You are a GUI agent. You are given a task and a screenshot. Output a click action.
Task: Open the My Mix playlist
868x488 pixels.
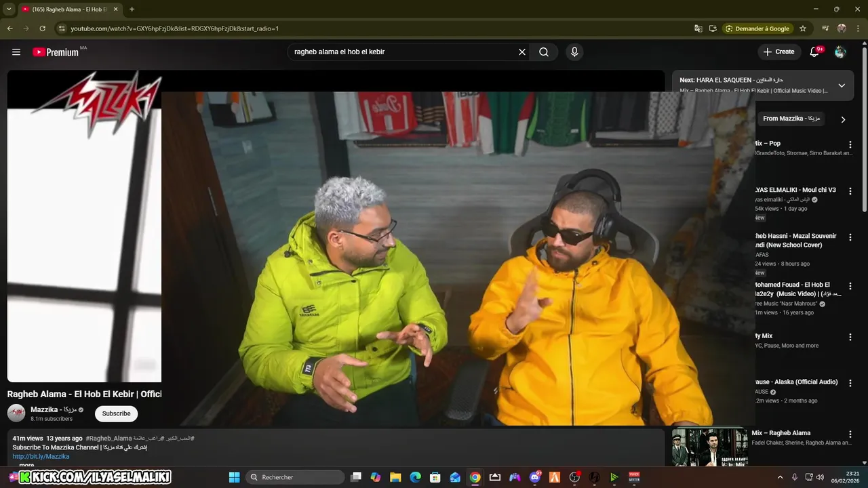coord(764,336)
